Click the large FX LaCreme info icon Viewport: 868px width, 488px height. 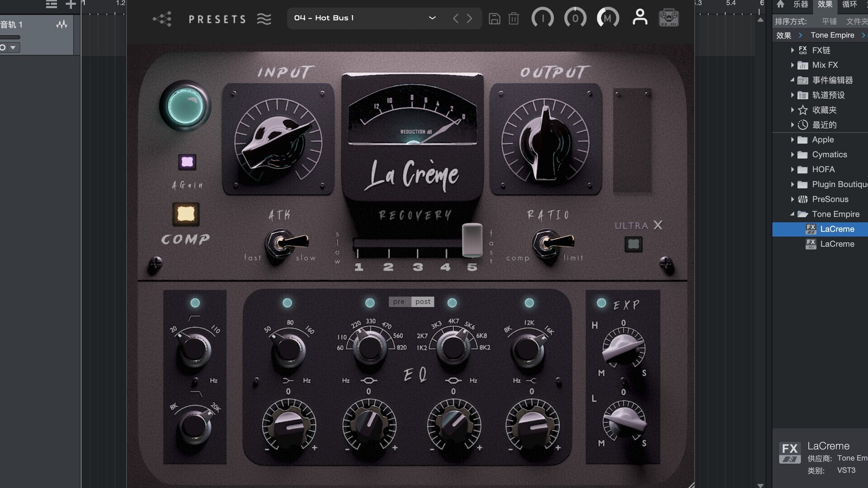pyautogui.click(x=790, y=453)
